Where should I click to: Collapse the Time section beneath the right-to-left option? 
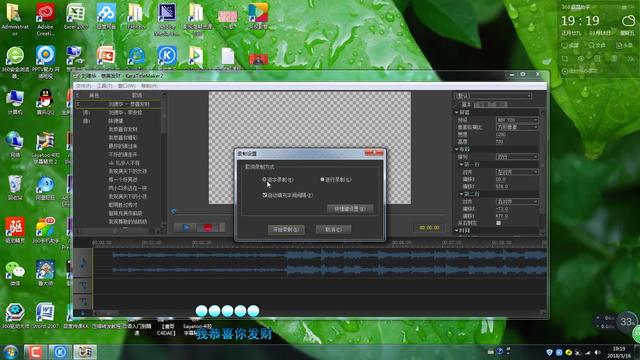(457, 230)
